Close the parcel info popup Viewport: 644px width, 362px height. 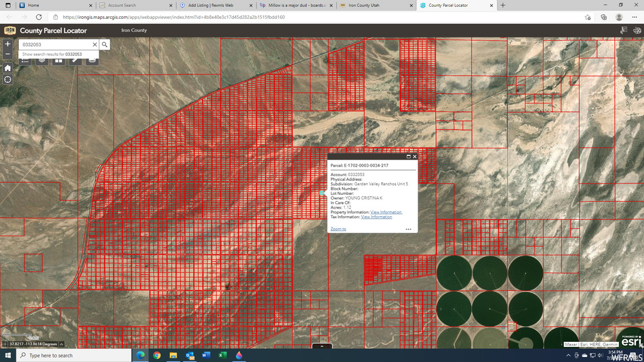coord(414,156)
